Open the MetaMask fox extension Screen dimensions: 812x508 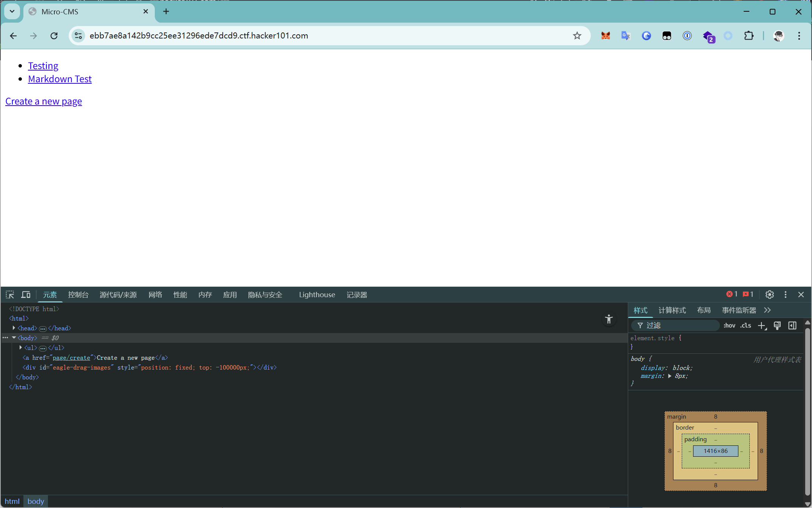[x=606, y=36]
